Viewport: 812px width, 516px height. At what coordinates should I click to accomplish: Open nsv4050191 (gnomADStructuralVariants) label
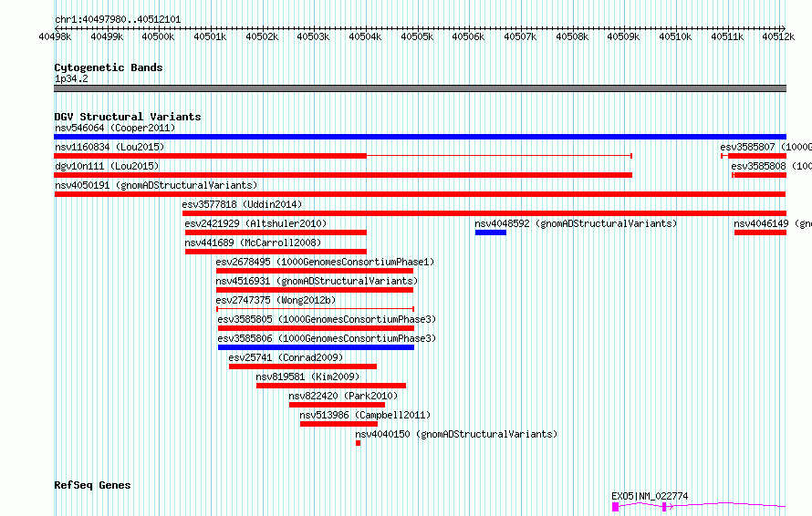click(x=156, y=185)
